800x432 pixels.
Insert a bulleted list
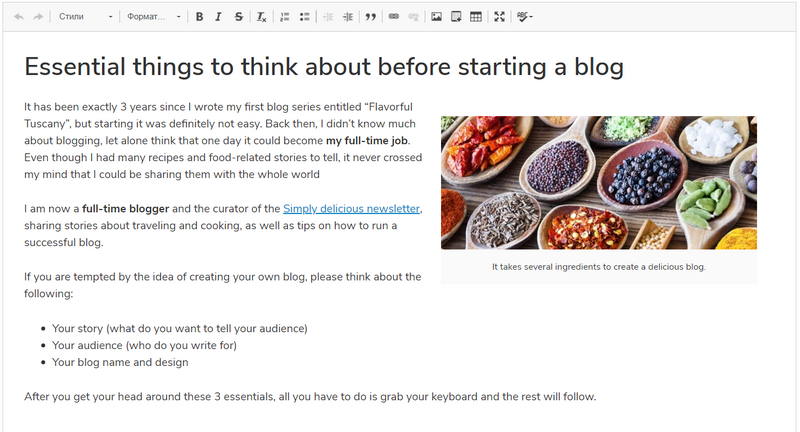(x=304, y=17)
